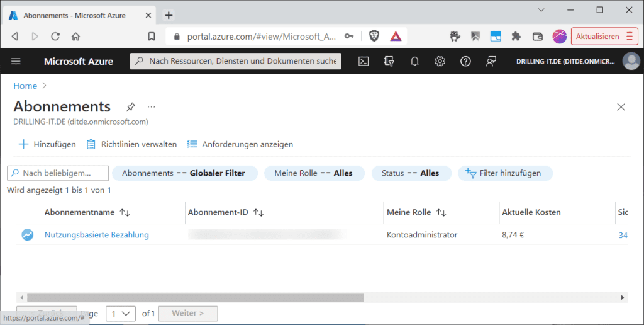Open the Azure portal hamburger menu
Image resolution: width=644 pixels, height=325 pixels.
[16, 61]
